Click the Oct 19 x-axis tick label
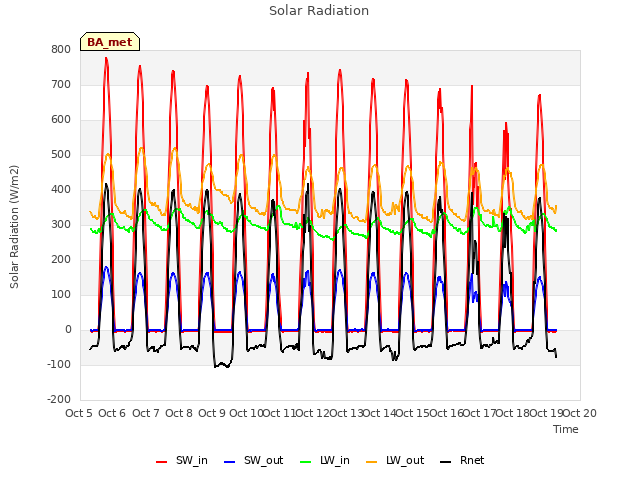 click(x=546, y=413)
